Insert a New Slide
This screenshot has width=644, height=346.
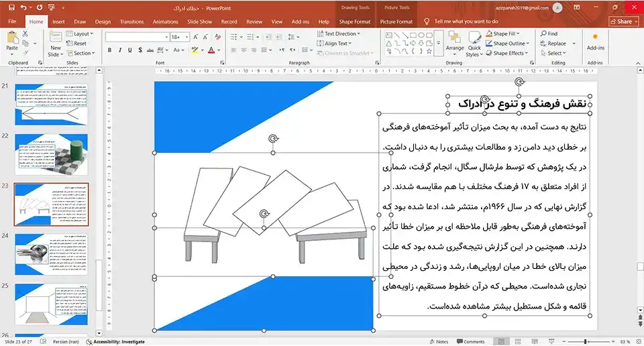click(x=56, y=45)
